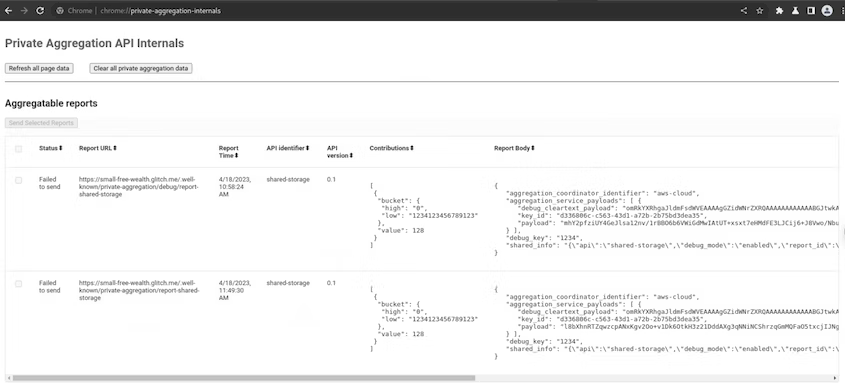845x387 pixels.
Task: Click the 0.1 API version in second row
Action: coord(331,283)
